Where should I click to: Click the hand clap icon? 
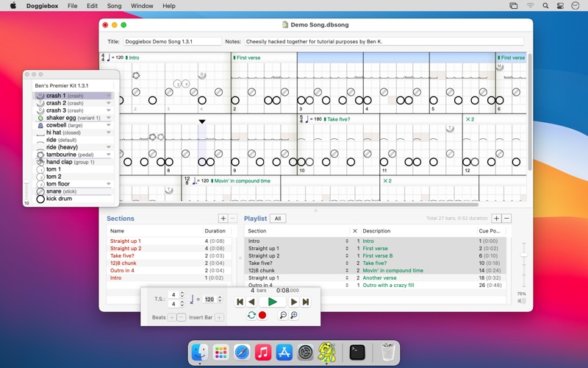(40, 162)
